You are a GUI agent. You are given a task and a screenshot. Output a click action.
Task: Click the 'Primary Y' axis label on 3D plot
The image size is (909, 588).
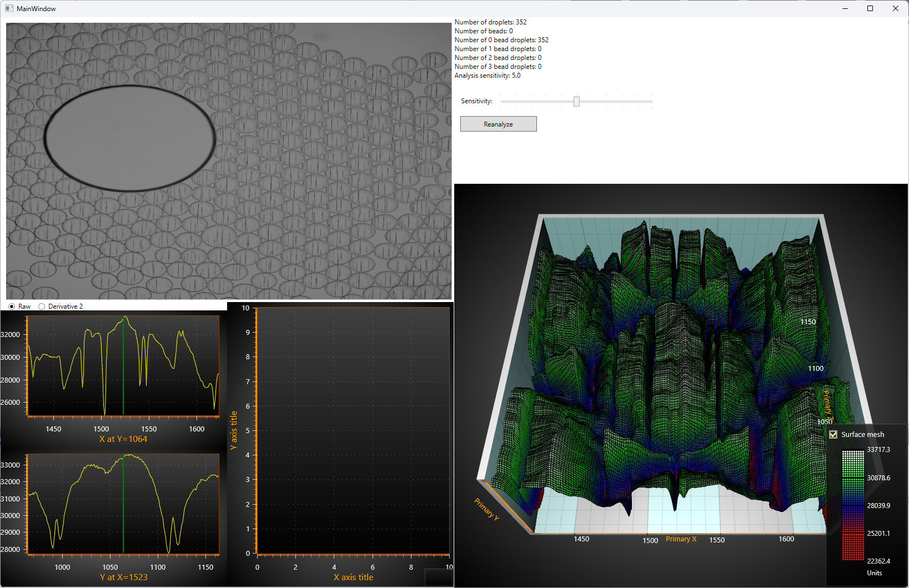pyautogui.click(x=486, y=509)
